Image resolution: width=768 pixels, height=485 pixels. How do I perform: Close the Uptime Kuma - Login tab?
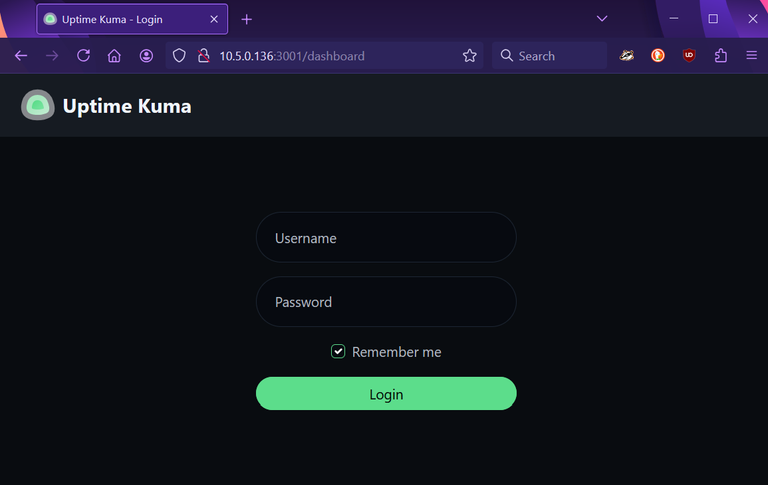[x=214, y=19]
